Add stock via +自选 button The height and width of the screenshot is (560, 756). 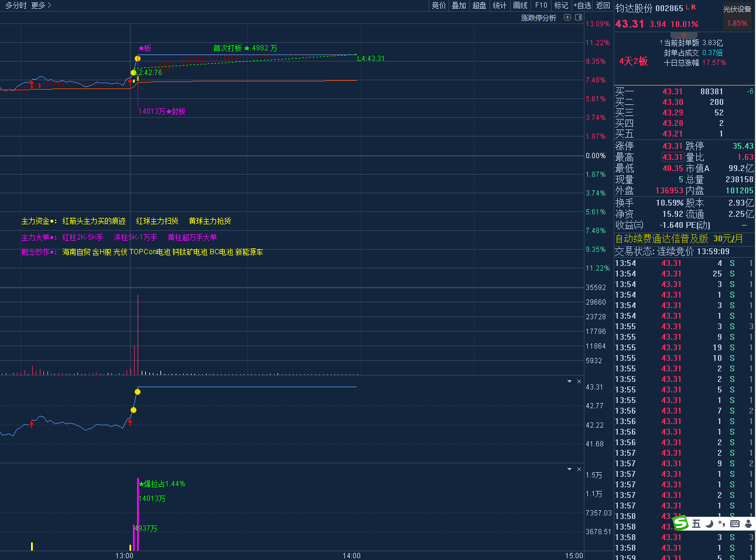pos(582,5)
